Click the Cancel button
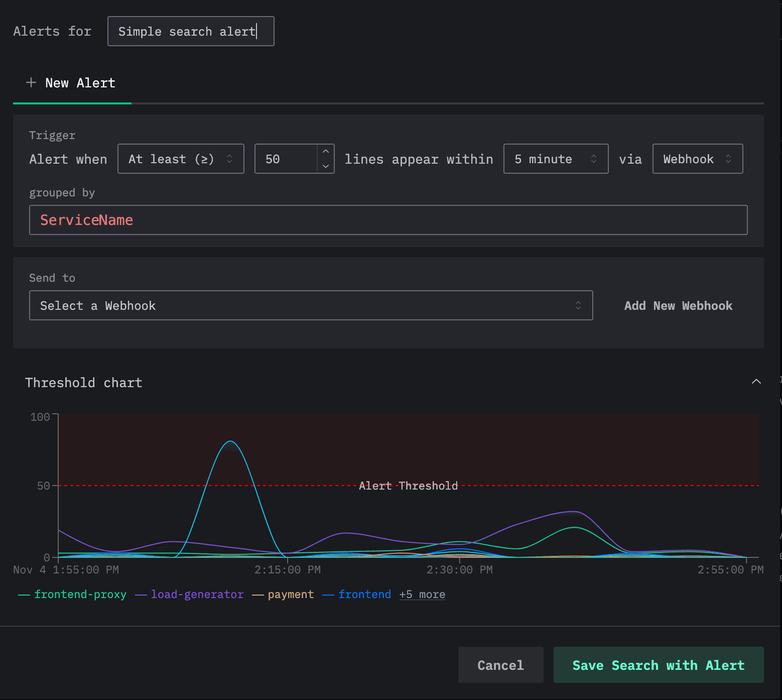Viewport: 782px width, 700px height. coord(500,665)
